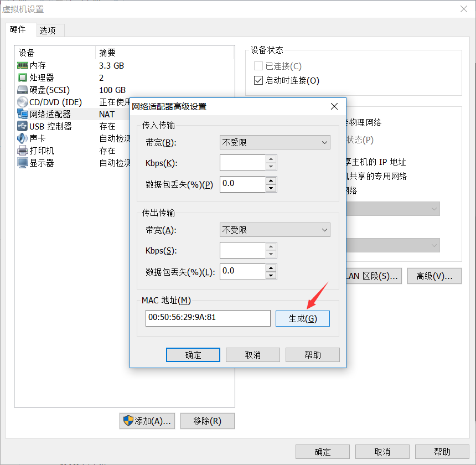
Task: Select the USB controller icon
Action: pyautogui.click(x=23, y=126)
